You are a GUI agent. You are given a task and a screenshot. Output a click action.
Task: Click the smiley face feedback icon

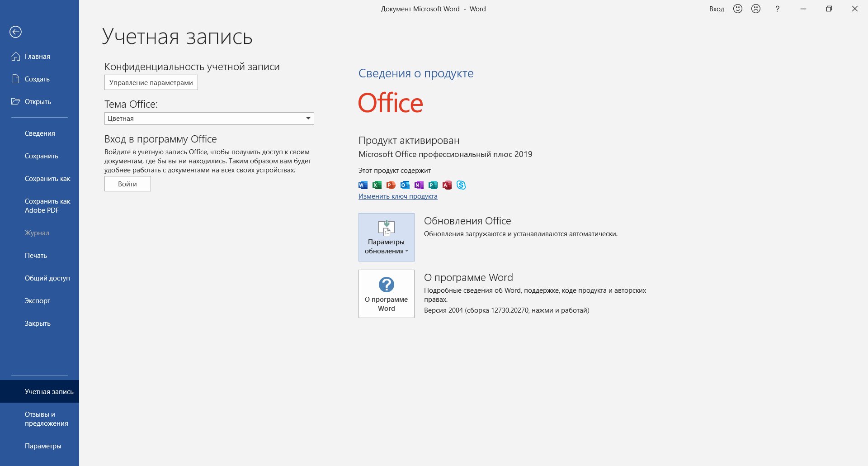738,9
